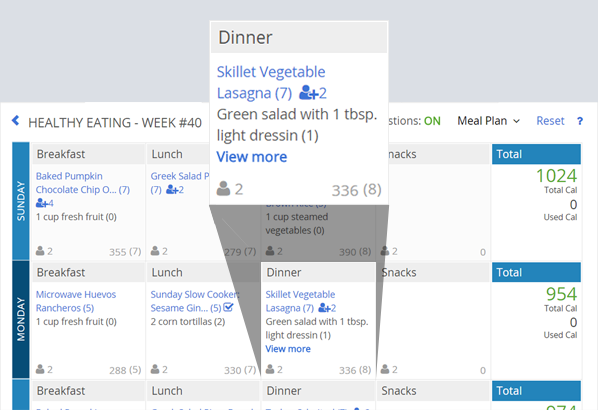Expand View more in Monday Dinner cell
The image size is (598, 410).
(x=288, y=349)
